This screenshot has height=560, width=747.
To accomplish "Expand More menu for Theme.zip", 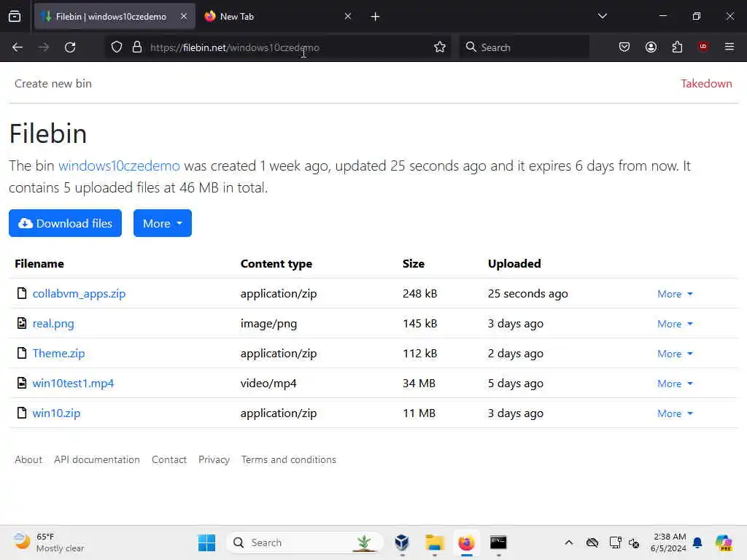I will coord(675,354).
